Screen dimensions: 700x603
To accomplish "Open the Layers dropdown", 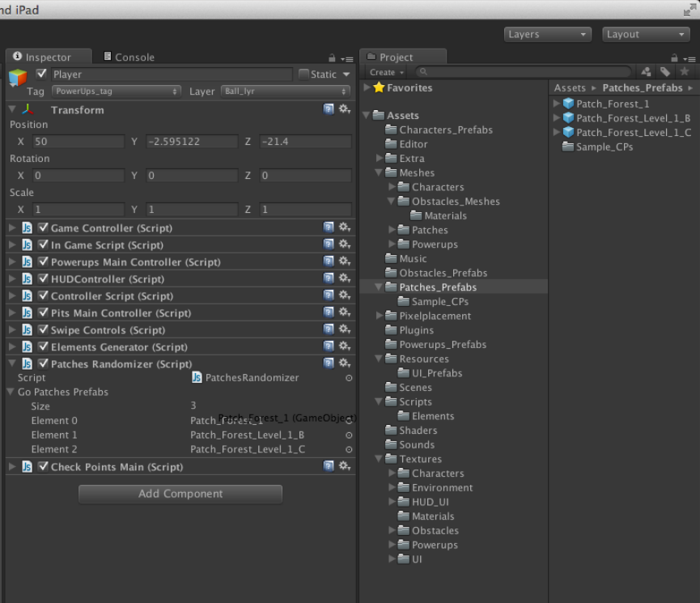I will pos(547,34).
